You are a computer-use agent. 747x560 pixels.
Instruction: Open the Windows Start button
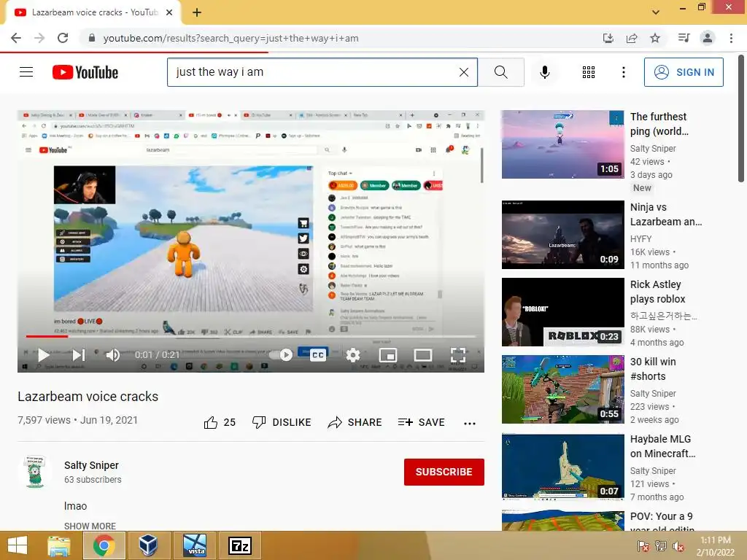18,545
